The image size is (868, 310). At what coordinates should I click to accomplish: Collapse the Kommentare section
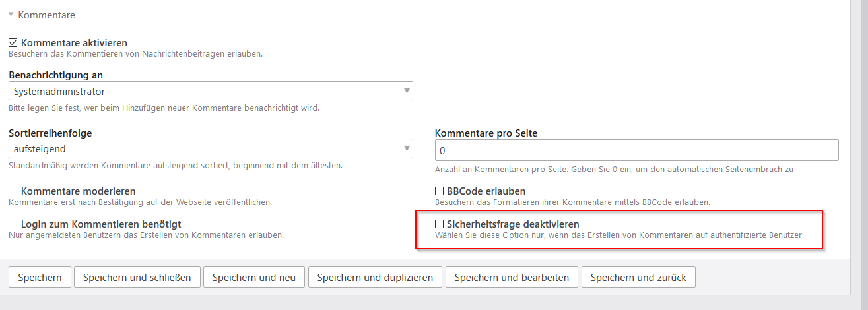[42, 15]
